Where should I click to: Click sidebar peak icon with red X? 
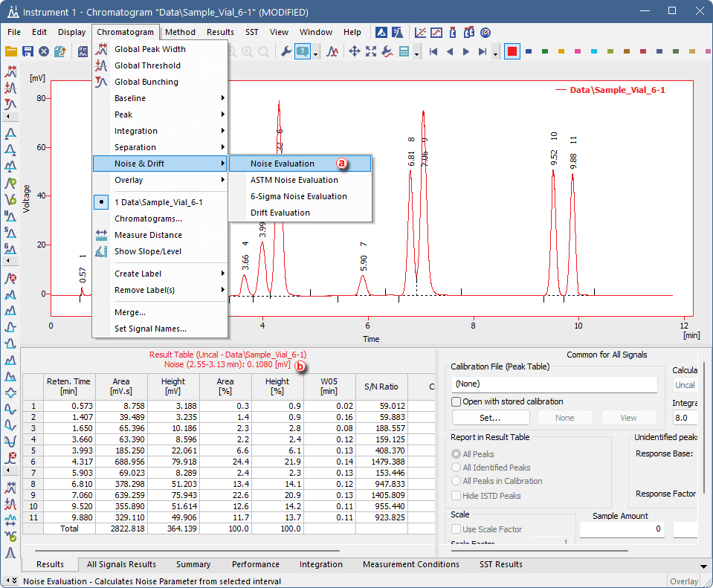10,278
